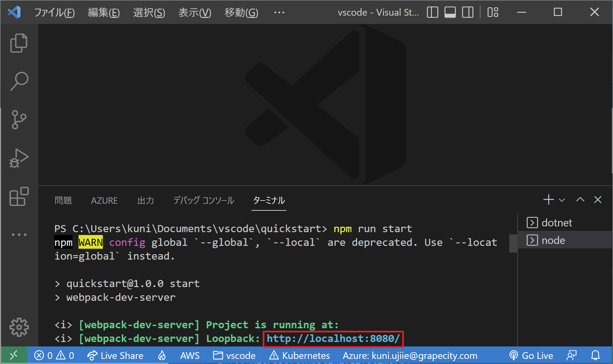Open the 選択(S) menu
613x364 pixels.
(x=149, y=12)
